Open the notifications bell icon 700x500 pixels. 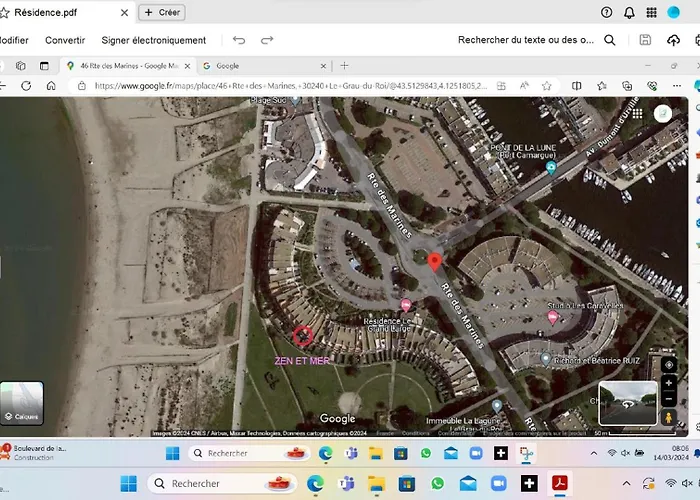629,13
